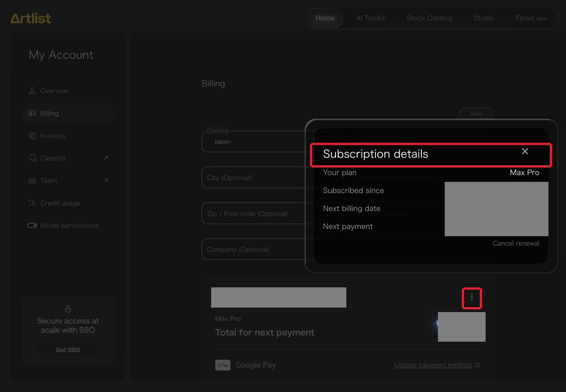Open Overview in the sidebar
Image resolution: width=566 pixels, height=392 pixels.
coord(68,91)
